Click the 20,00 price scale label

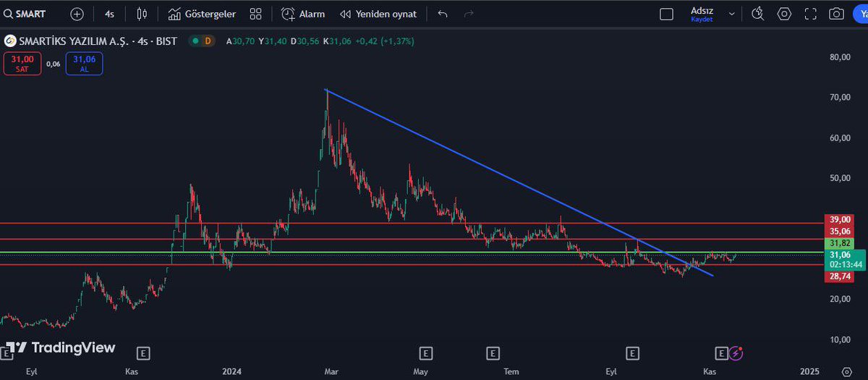[x=840, y=299]
